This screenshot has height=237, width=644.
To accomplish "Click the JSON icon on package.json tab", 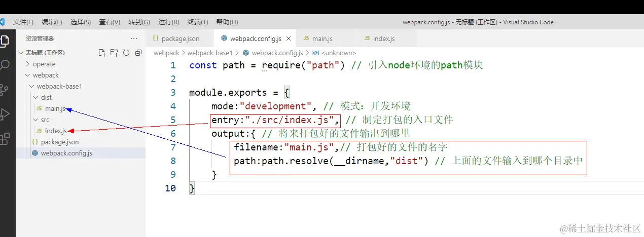I will click(x=156, y=38).
